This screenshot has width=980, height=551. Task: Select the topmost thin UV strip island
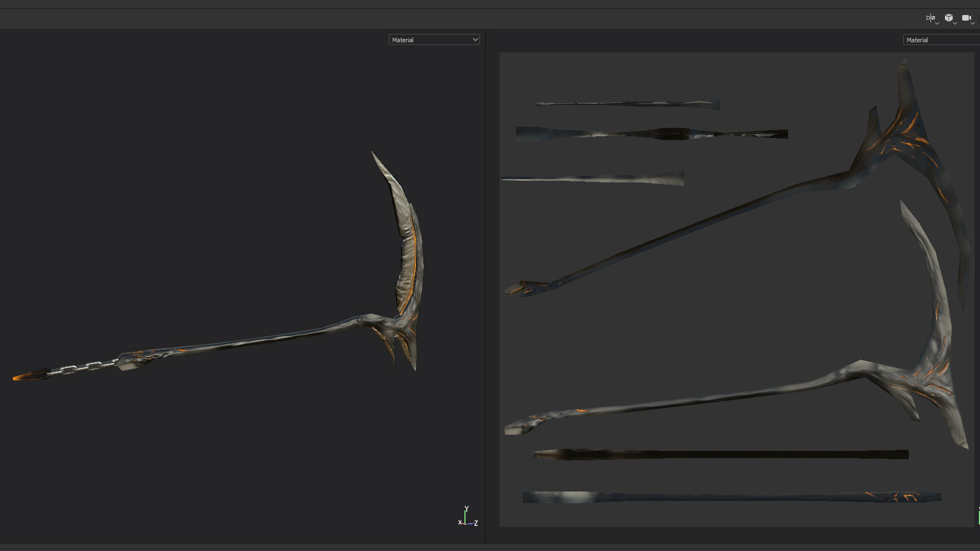point(628,104)
